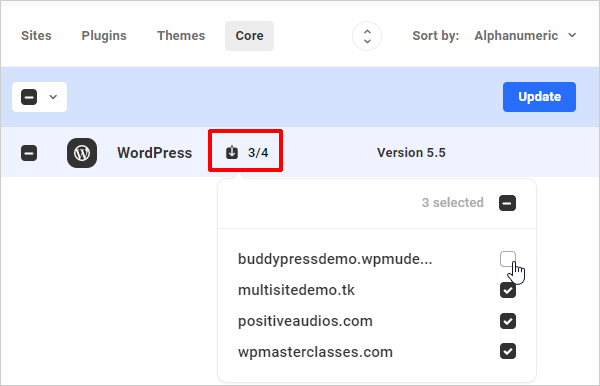Screen dimensions: 600x386
Task: Click the positiveaudios.com site name
Action: pos(305,321)
